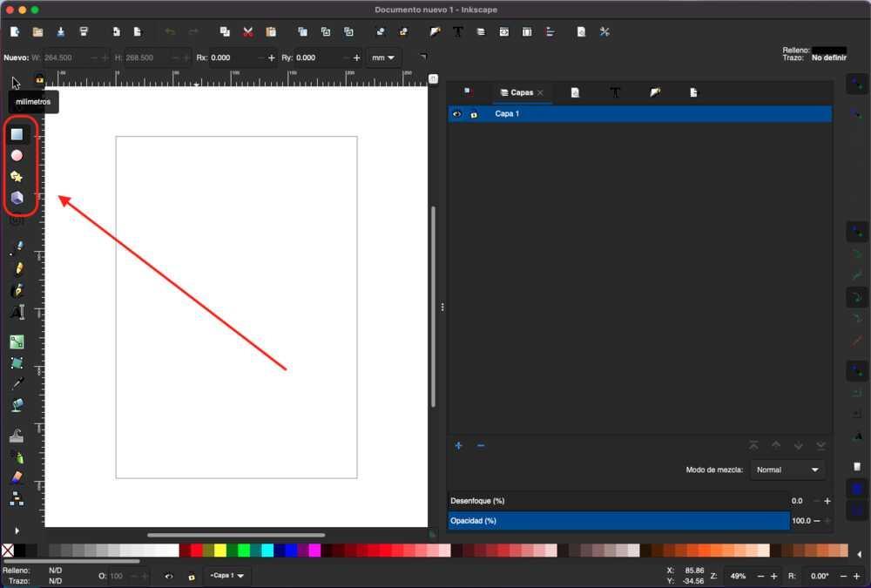Open the Capa 1 layer selector dropdown
This screenshot has height=588, width=871.
pos(227,576)
